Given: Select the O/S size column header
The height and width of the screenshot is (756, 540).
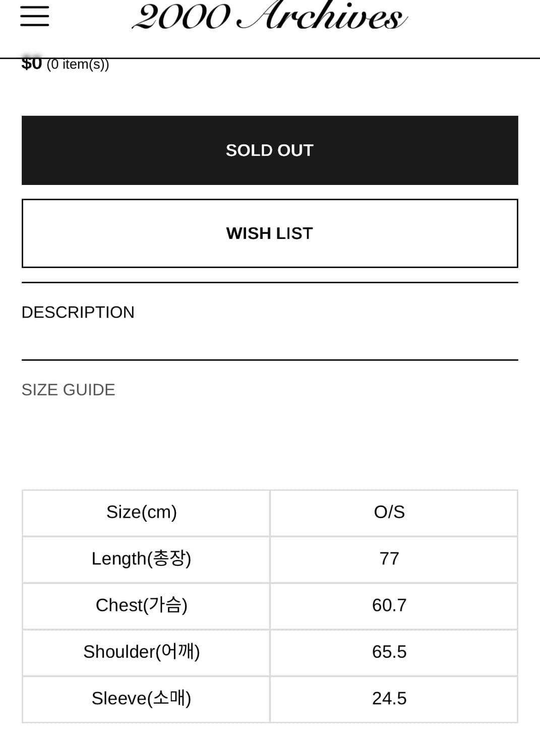Looking at the screenshot, I should (x=389, y=512).
